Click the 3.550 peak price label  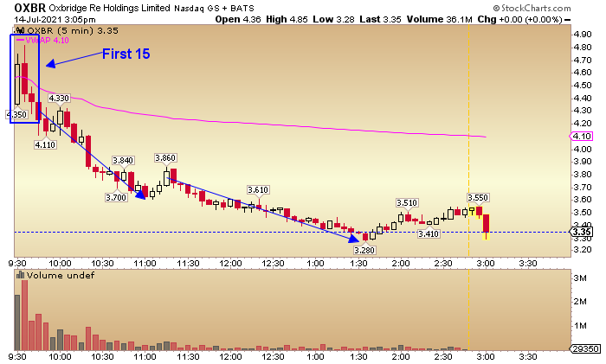pos(478,198)
